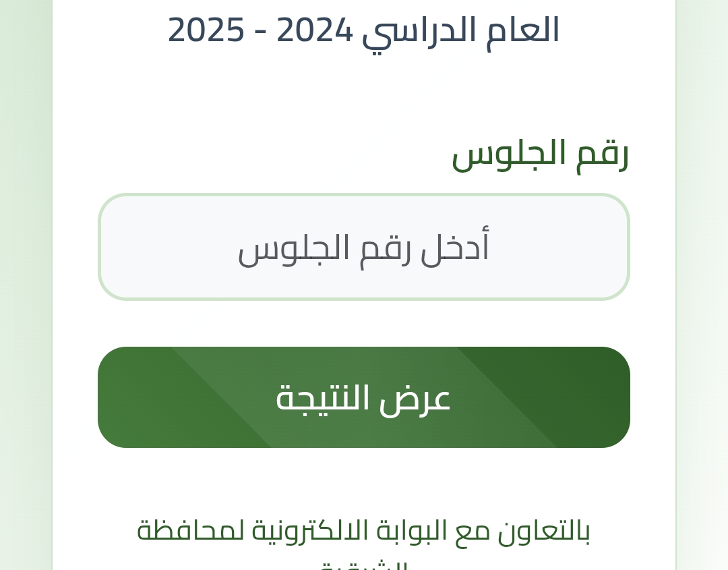
Task: Focus the أدخل رقم الجلوس placeholder text
Action: [364, 248]
